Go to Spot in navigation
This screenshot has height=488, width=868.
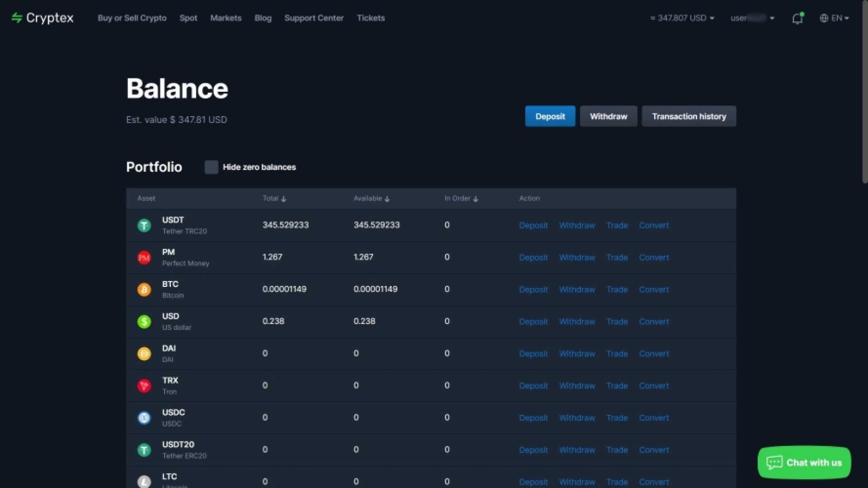(x=188, y=18)
